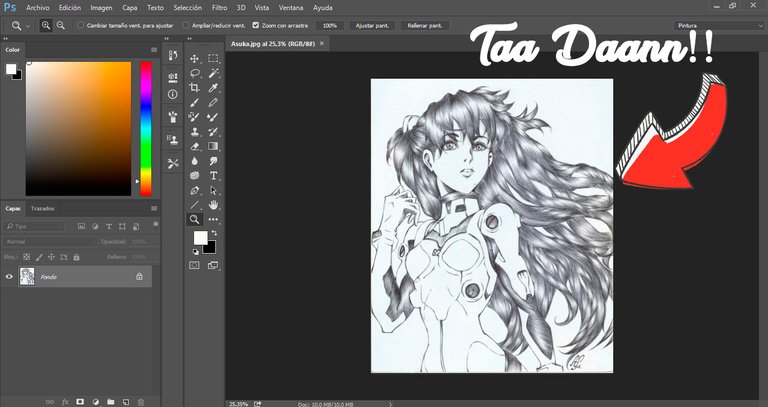Select the Clone Stamp tool
The width and height of the screenshot is (768, 407).
[194, 132]
